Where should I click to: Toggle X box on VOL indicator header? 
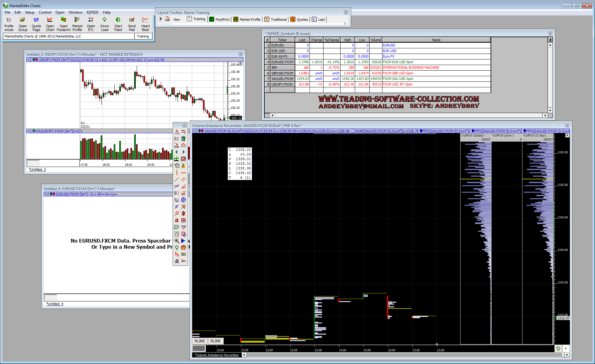pos(29,131)
